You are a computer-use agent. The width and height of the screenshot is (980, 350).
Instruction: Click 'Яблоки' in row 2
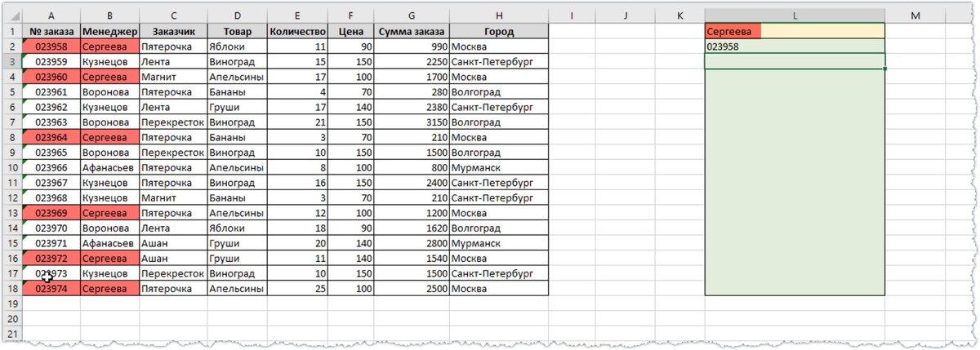237,47
